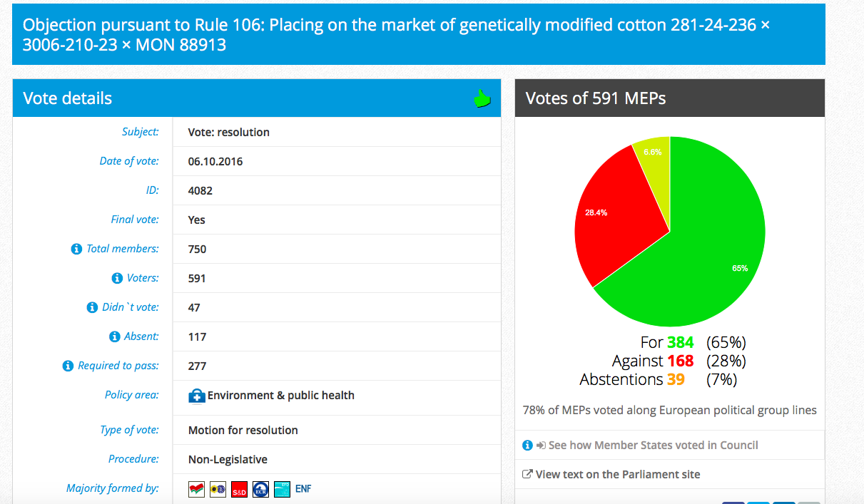Click info icon next to Voters label
The image size is (864, 504).
pyautogui.click(x=117, y=278)
